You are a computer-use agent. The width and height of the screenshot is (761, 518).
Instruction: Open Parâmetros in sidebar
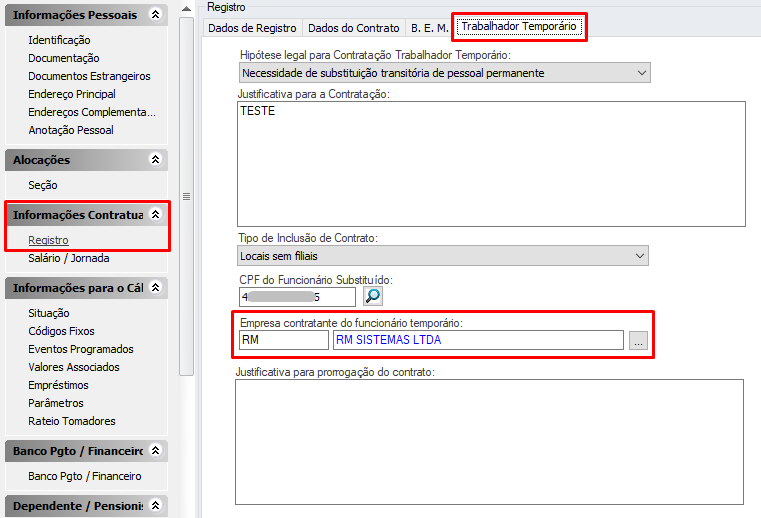(56, 403)
